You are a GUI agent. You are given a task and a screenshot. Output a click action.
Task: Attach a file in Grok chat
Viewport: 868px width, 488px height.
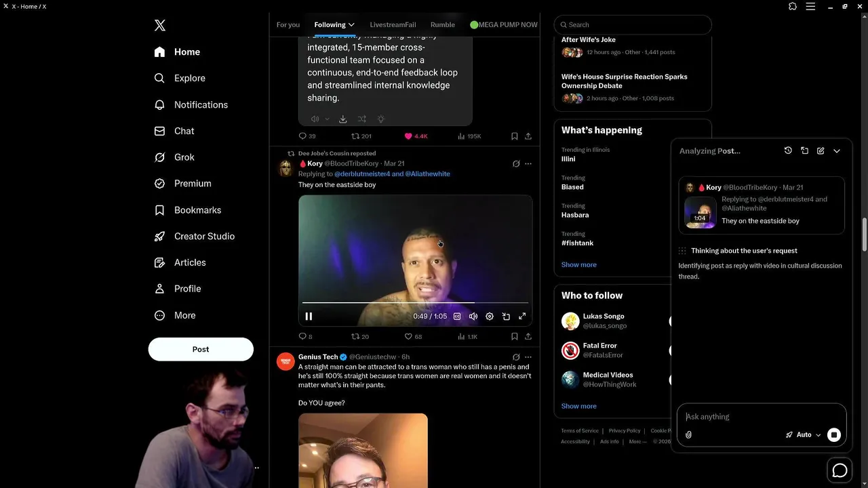pyautogui.click(x=688, y=435)
